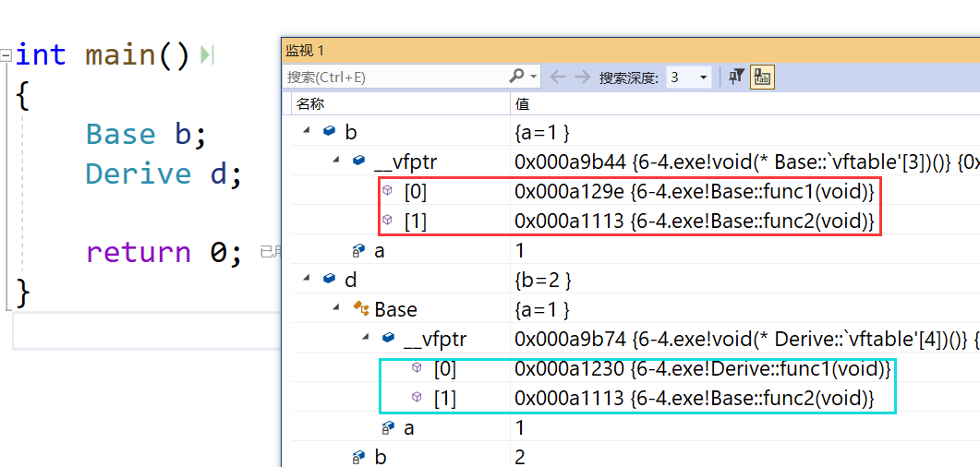Click the cube icon of Base::func1 [0] row

tap(388, 190)
